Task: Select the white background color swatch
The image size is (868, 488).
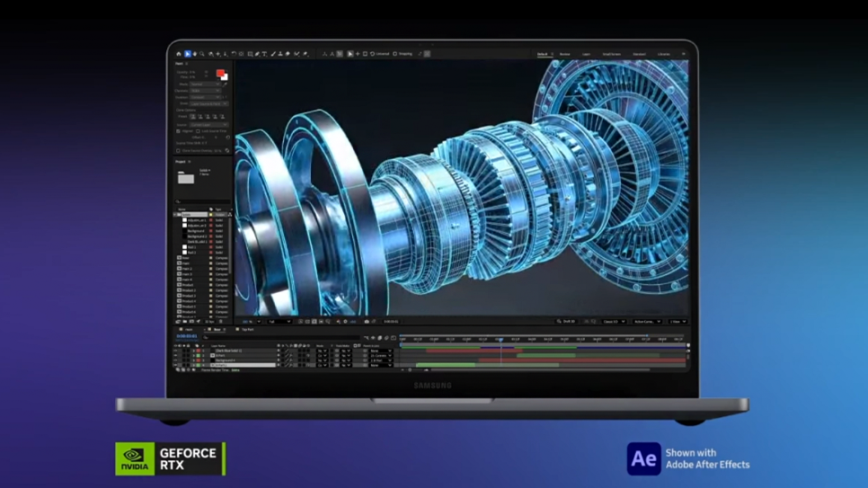Action: coord(225,77)
